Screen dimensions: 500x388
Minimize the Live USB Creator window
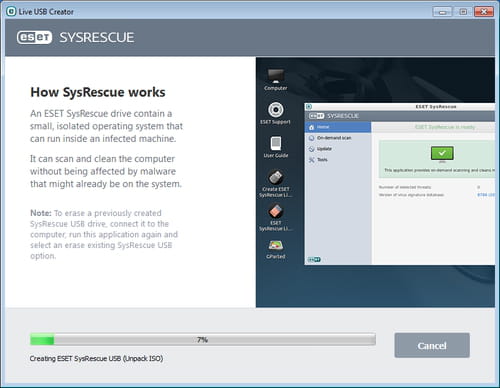[x=443, y=12]
